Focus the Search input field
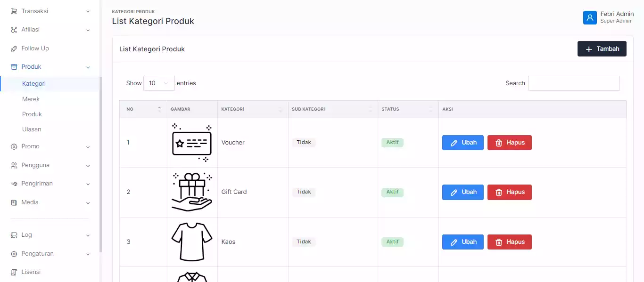 coord(573,83)
